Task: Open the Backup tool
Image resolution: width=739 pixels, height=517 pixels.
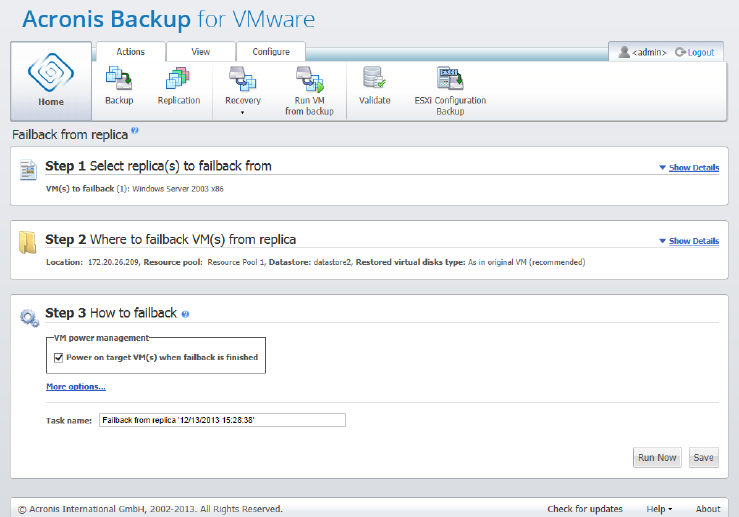Action: [119, 80]
